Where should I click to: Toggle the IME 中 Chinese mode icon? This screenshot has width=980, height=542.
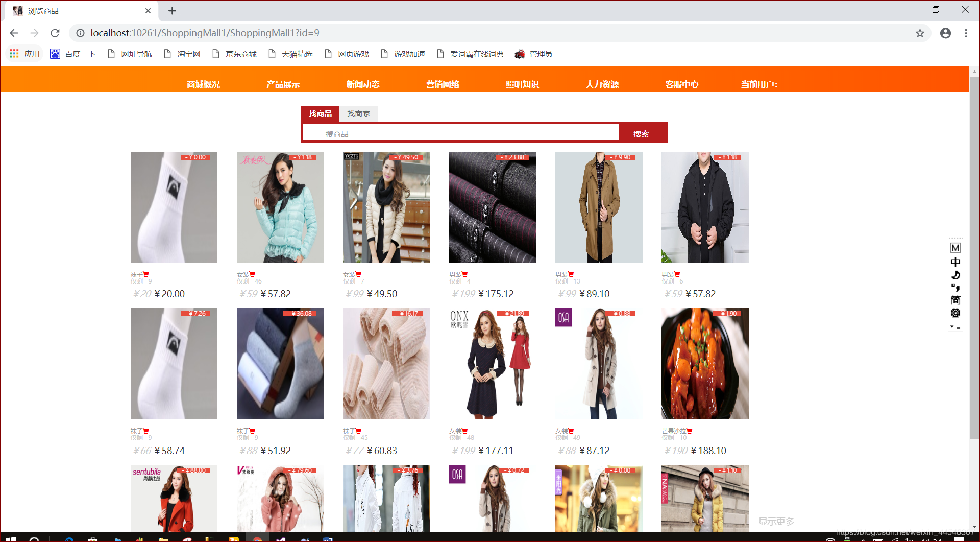pos(955,262)
